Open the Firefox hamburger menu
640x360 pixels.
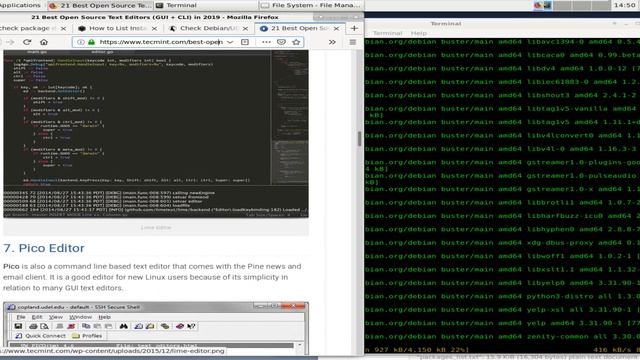point(353,42)
